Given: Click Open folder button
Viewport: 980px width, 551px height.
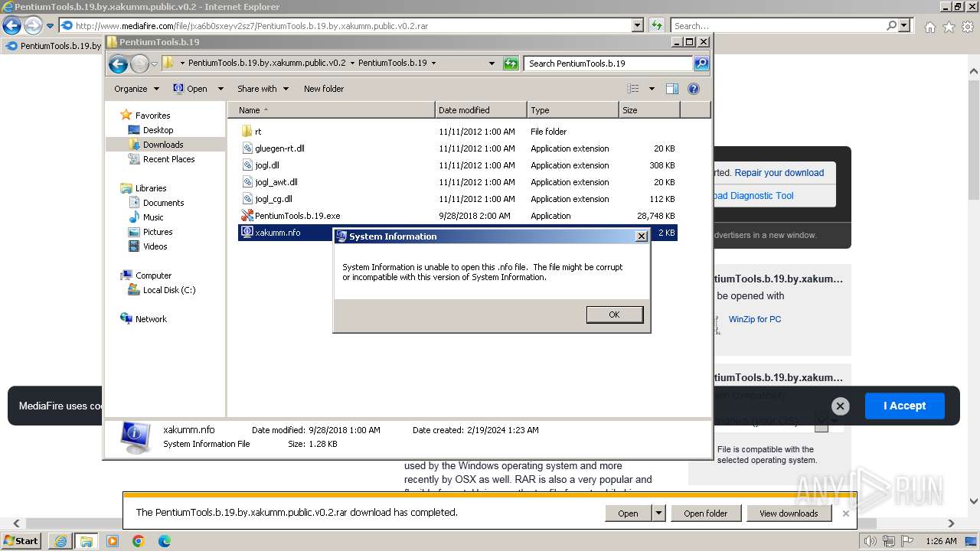Looking at the screenshot, I should click(x=706, y=514).
